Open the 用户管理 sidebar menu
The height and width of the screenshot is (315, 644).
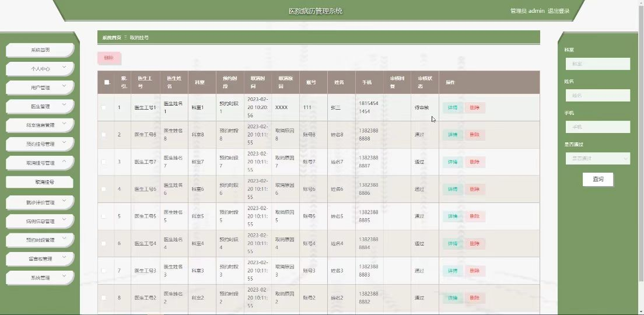tap(40, 87)
